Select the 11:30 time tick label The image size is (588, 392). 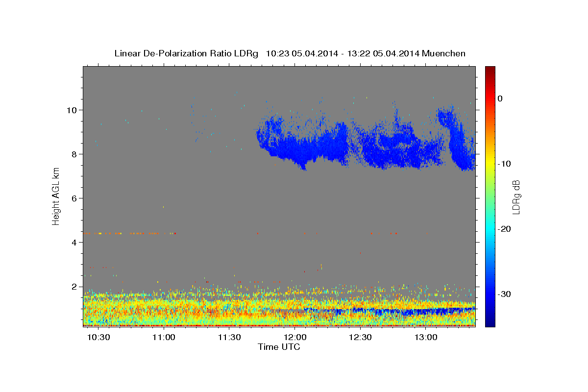point(229,338)
